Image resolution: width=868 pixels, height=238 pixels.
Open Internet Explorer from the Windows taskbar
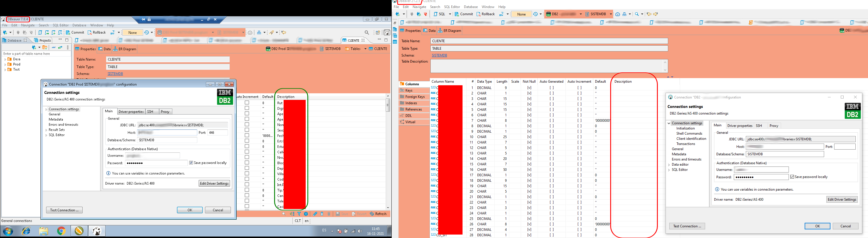[x=26, y=231]
